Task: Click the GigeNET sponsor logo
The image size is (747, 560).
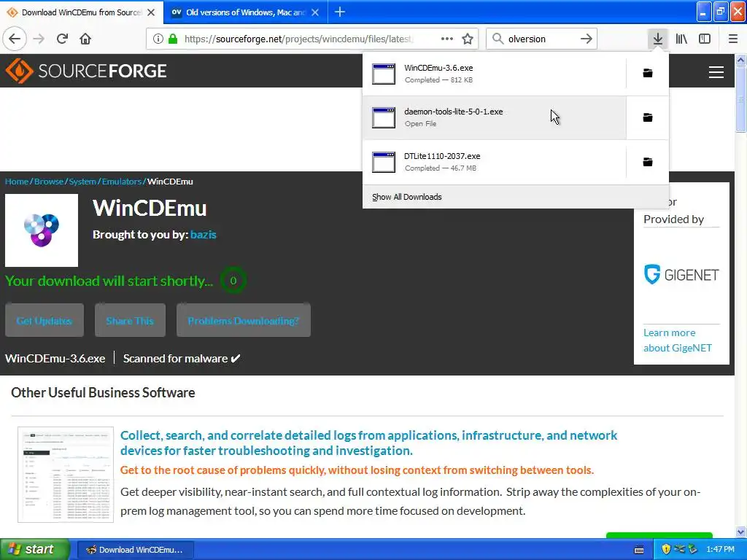Action: pos(681,274)
